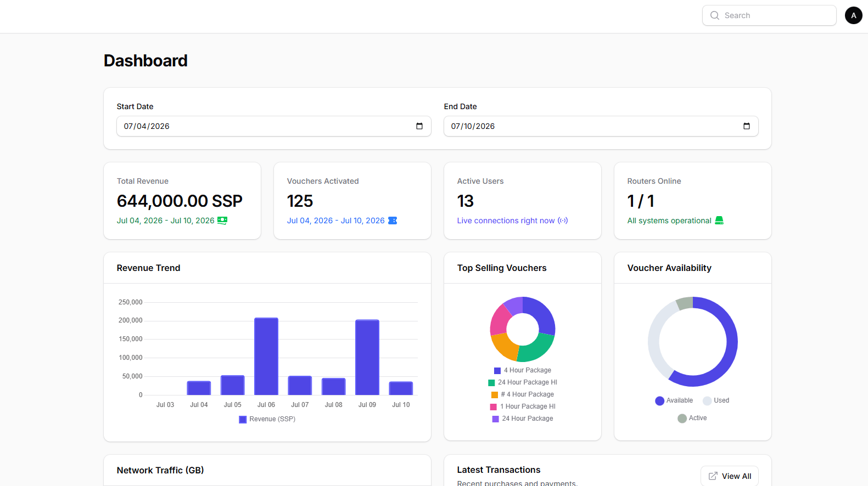Click the Jul 05 revenue bar
This screenshot has width=868, height=486.
point(233,385)
